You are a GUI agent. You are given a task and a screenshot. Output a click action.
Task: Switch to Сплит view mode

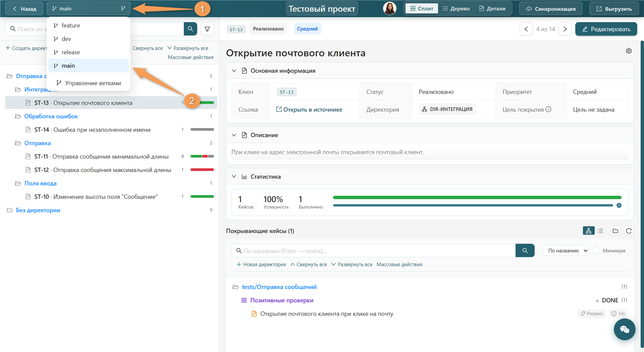click(422, 8)
